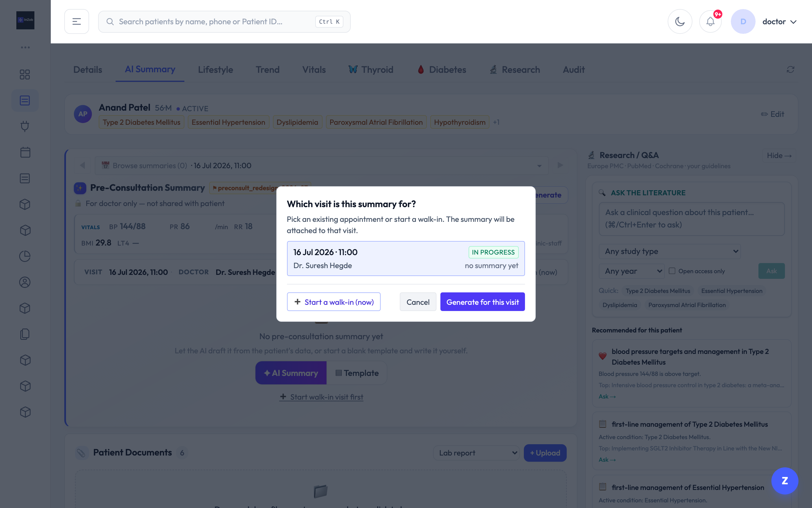Click Generate for this visit
Screen dimensions: 812x508
(482, 302)
